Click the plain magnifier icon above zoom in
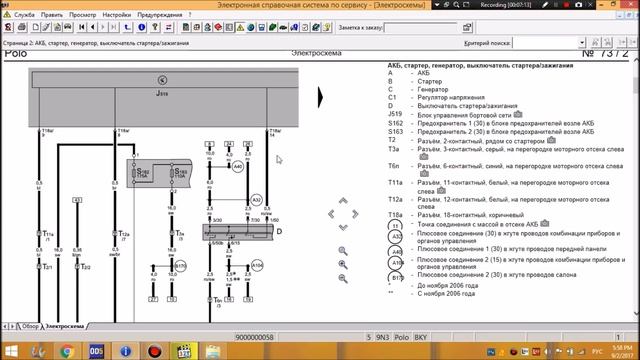The width and height of the screenshot is (640, 360). coord(343,251)
